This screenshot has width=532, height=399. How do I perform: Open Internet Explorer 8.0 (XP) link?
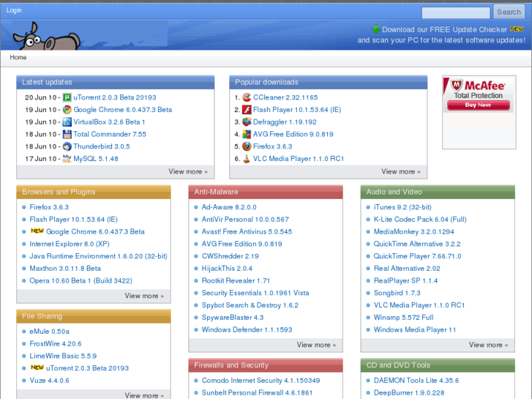pos(70,244)
